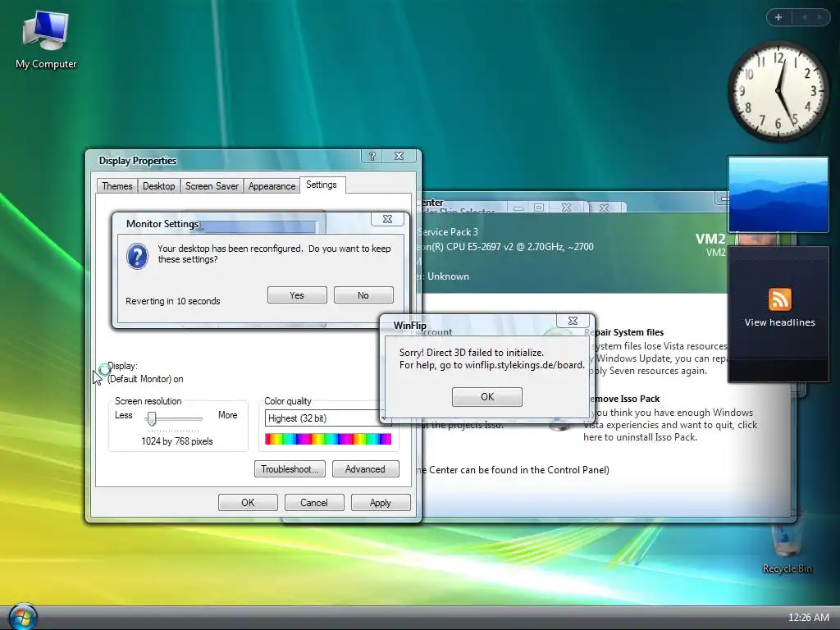Click OK in the WinFlip error dialog
840x630 pixels.
pyautogui.click(x=487, y=397)
